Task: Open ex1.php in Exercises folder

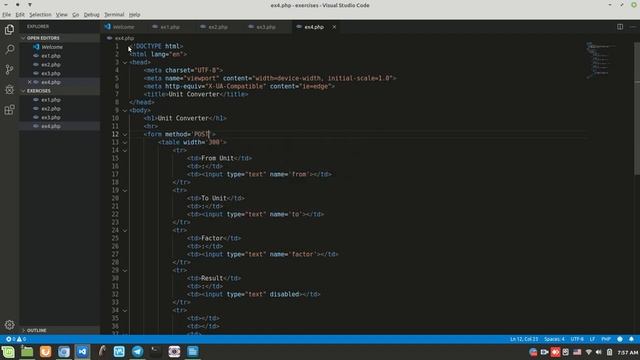Action: [x=59, y=100]
